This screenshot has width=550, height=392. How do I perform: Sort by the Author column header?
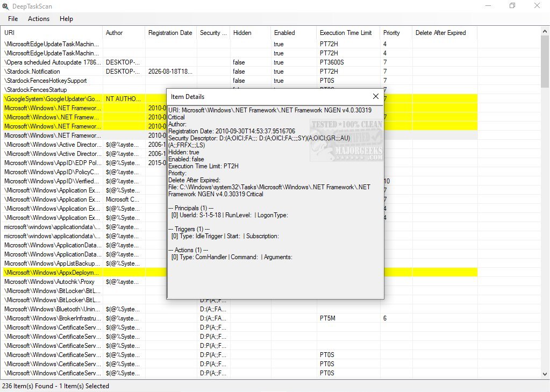point(124,33)
